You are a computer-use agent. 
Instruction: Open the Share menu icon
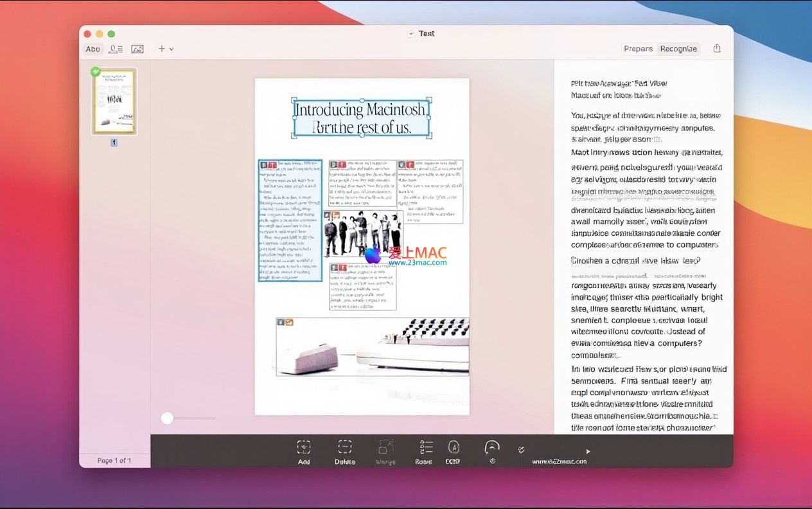(x=717, y=49)
